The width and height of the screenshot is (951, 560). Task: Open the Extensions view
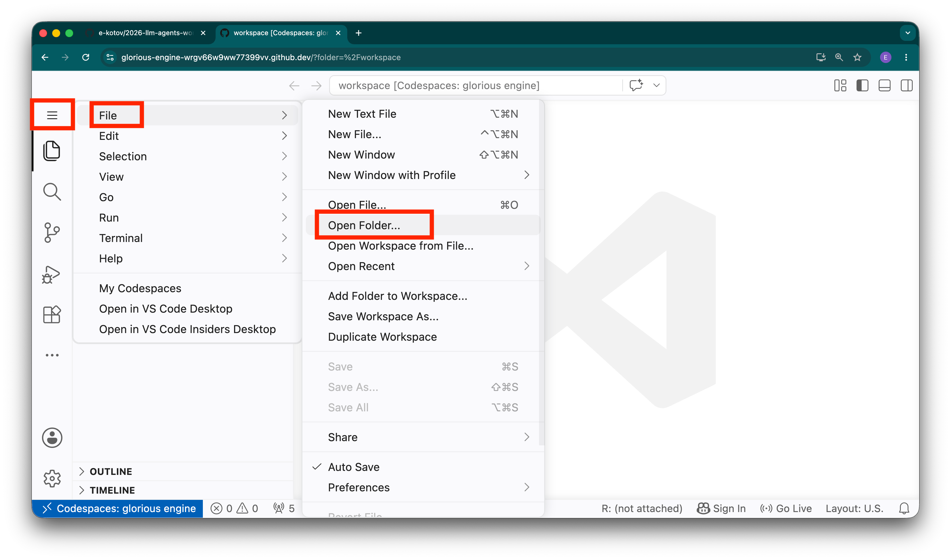52,314
